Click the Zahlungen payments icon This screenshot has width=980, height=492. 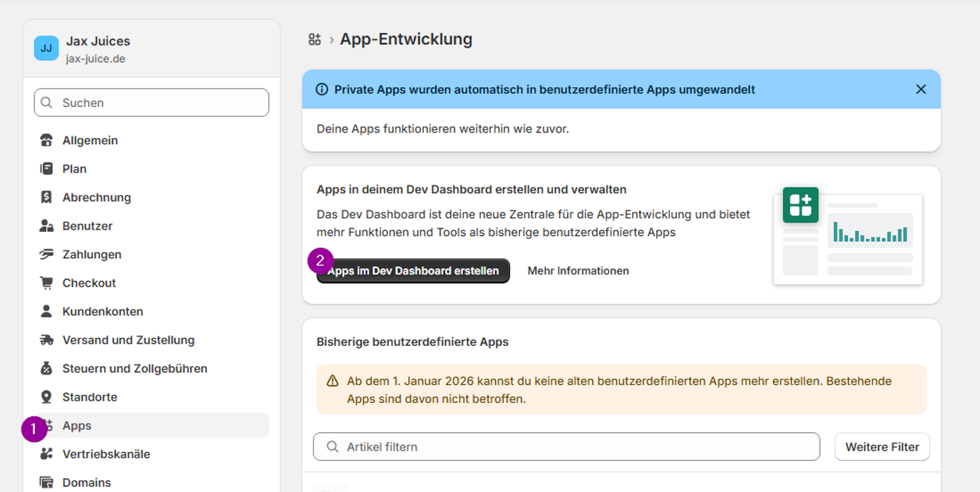(46, 255)
